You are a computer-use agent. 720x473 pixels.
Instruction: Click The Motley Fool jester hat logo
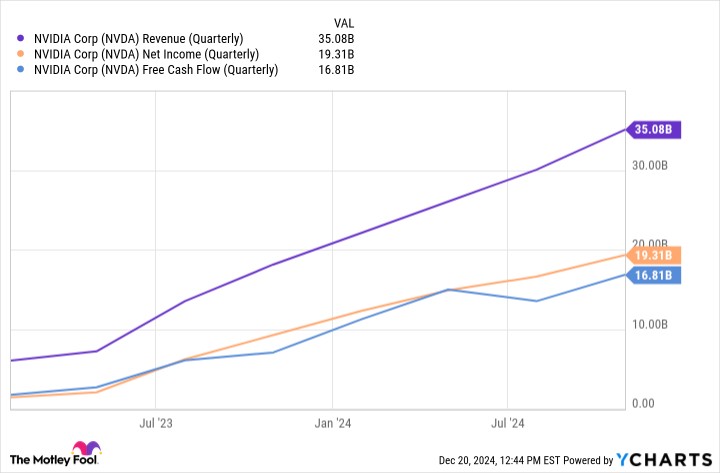point(86,448)
